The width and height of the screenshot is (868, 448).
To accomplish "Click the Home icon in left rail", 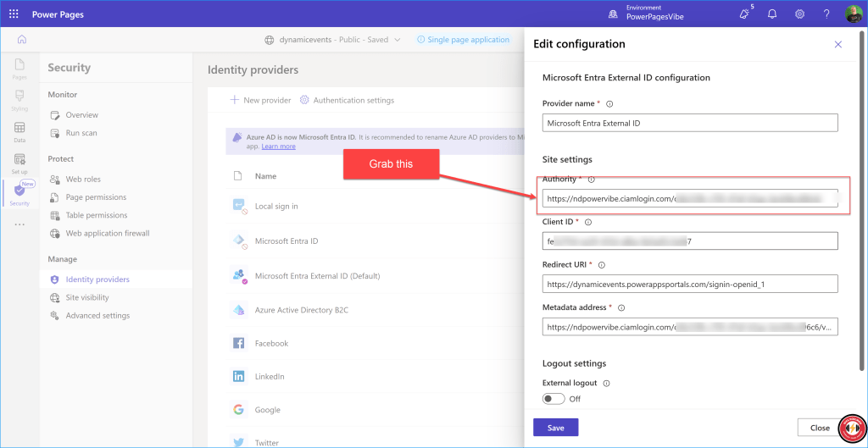I will (21, 39).
